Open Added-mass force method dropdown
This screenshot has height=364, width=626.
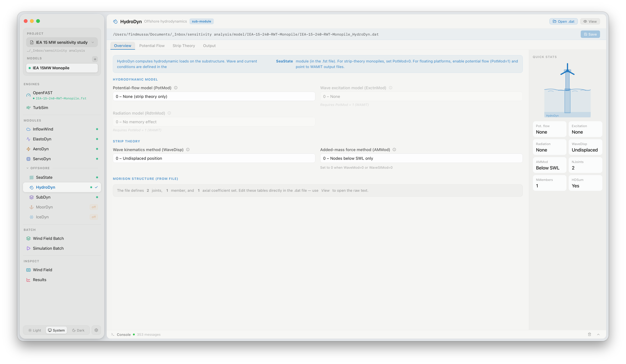pos(421,158)
